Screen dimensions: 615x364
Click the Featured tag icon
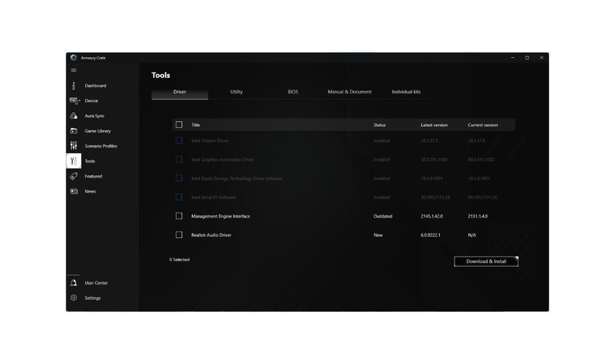[73, 176]
